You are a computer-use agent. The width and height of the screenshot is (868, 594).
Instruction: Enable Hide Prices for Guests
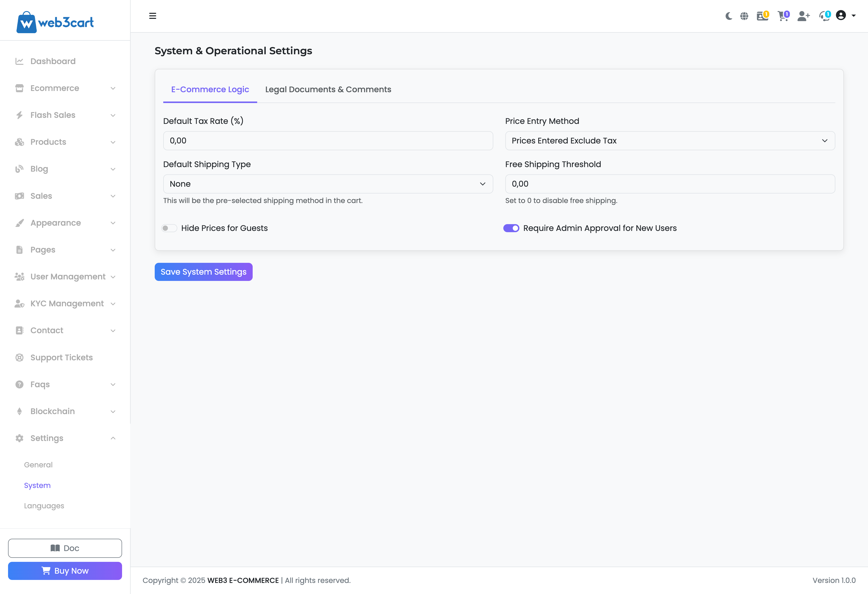point(169,228)
